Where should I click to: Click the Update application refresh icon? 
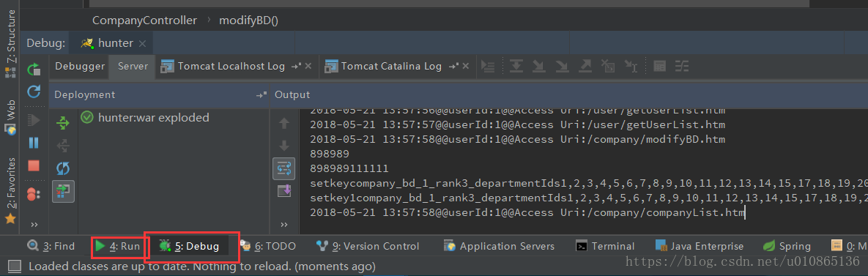point(34,92)
